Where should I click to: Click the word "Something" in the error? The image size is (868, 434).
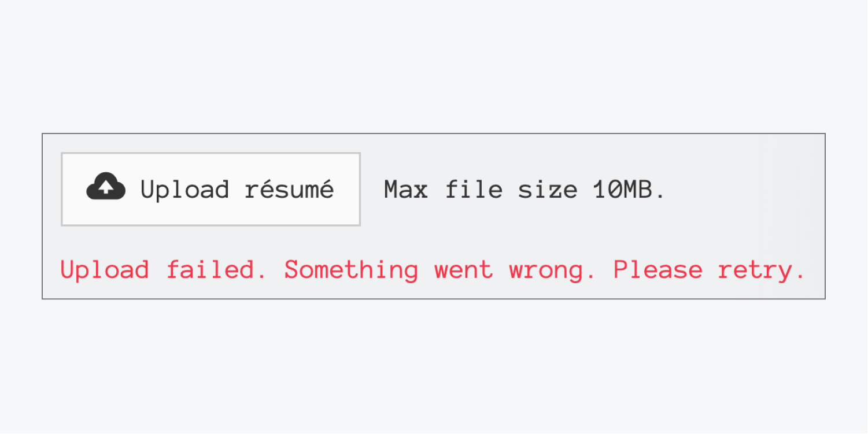click(x=352, y=270)
